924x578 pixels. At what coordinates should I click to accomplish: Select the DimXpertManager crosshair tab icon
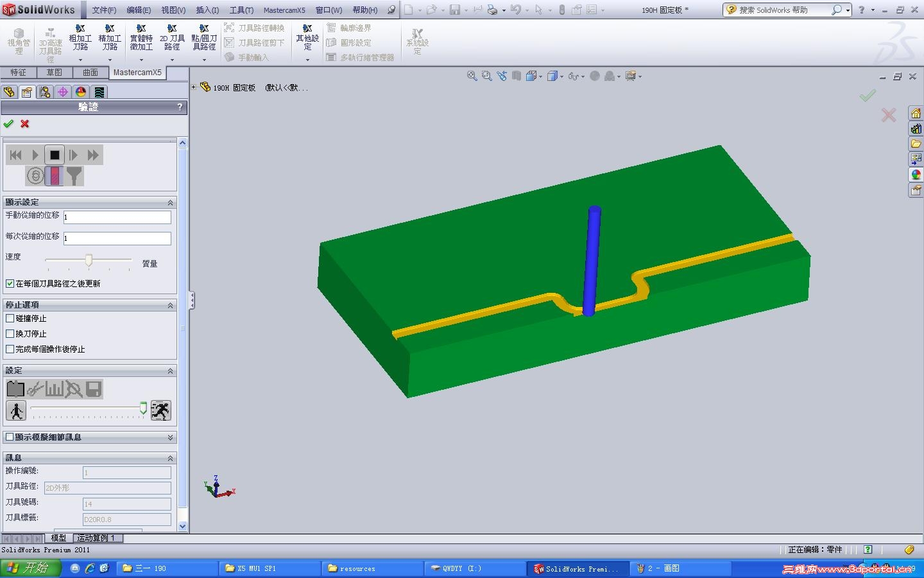(x=63, y=92)
